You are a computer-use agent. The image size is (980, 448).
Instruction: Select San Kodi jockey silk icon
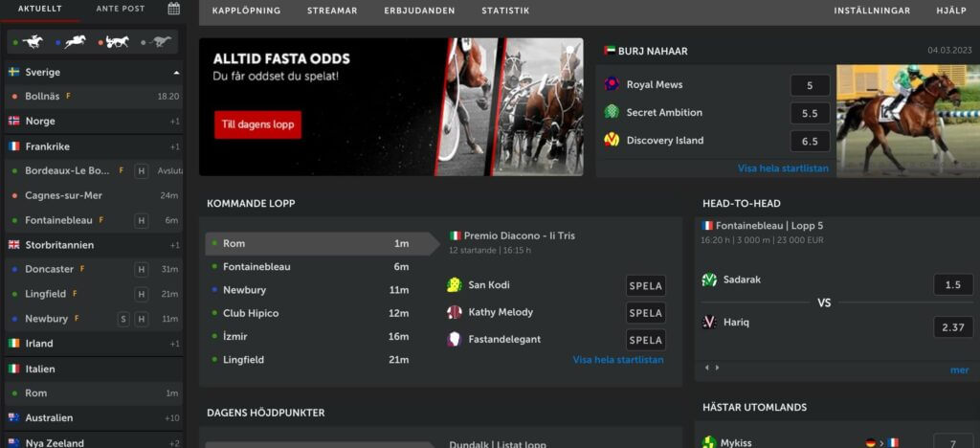tap(455, 285)
